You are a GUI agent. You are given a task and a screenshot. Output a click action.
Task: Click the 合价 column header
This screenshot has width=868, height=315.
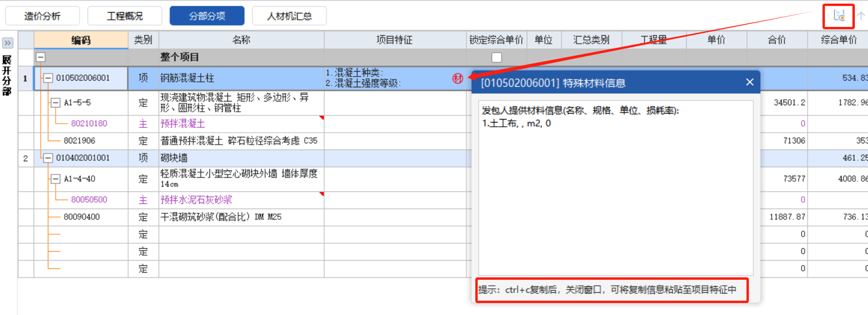777,40
